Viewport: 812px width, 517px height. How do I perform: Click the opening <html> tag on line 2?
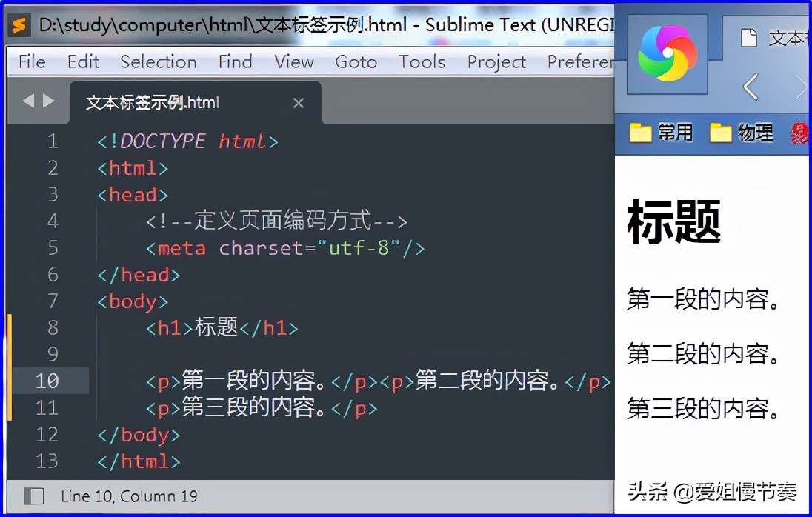click(133, 168)
